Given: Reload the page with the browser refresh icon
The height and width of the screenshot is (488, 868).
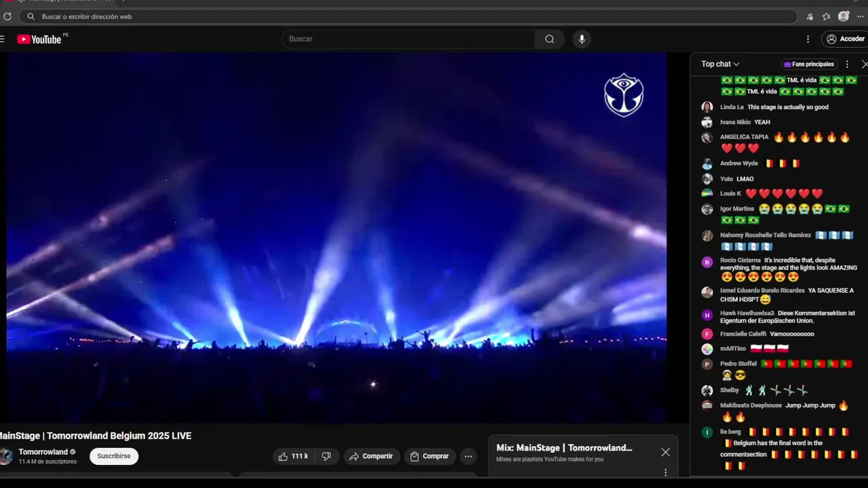Looking at the screenshot, I should pos(7,16).
